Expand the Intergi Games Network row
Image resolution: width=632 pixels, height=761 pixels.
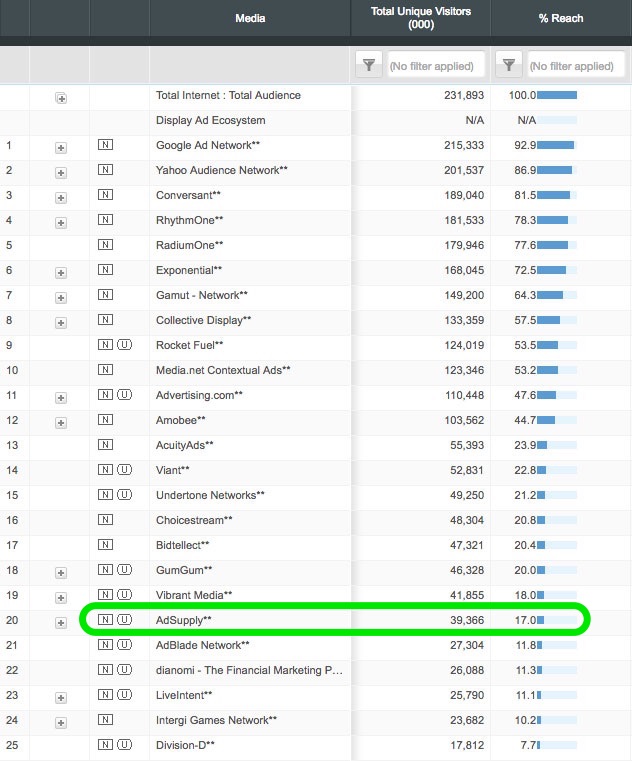point(61,722)
